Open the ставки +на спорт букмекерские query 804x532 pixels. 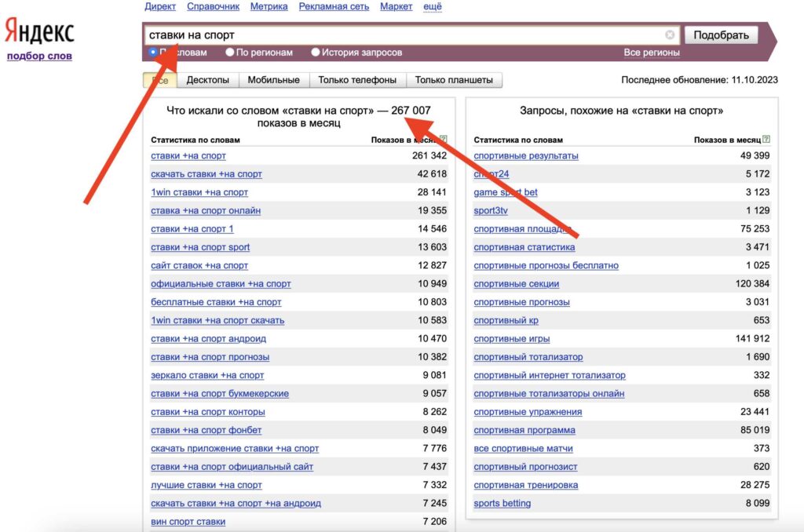tap(220, 394)
